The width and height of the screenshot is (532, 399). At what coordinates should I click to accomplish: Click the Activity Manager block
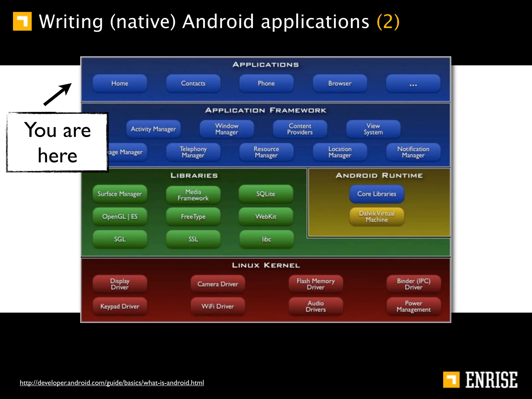click(153, 129)
